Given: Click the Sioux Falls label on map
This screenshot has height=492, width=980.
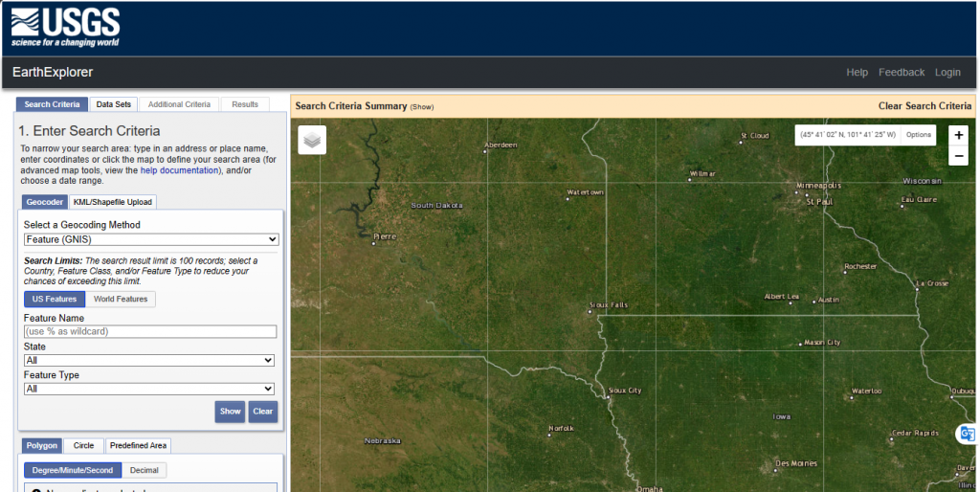Looking at the screenshot, I should pyautogui.click(x=609, y=305).
